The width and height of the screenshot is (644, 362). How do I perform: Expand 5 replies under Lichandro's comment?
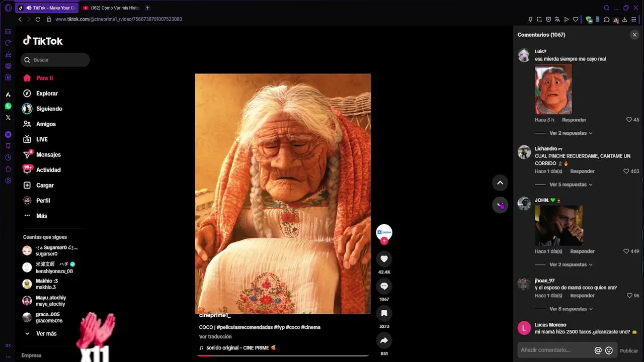coord(571,185)
